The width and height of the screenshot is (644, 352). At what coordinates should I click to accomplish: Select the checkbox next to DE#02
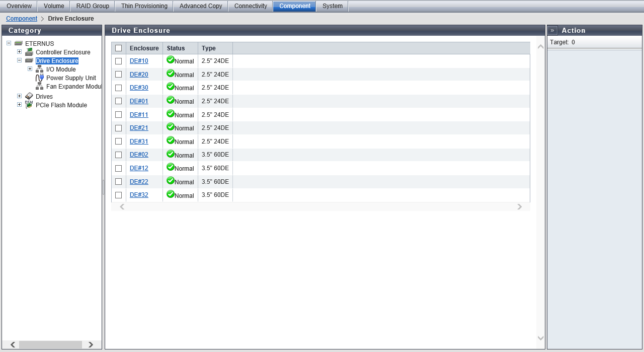coord(119,155)
